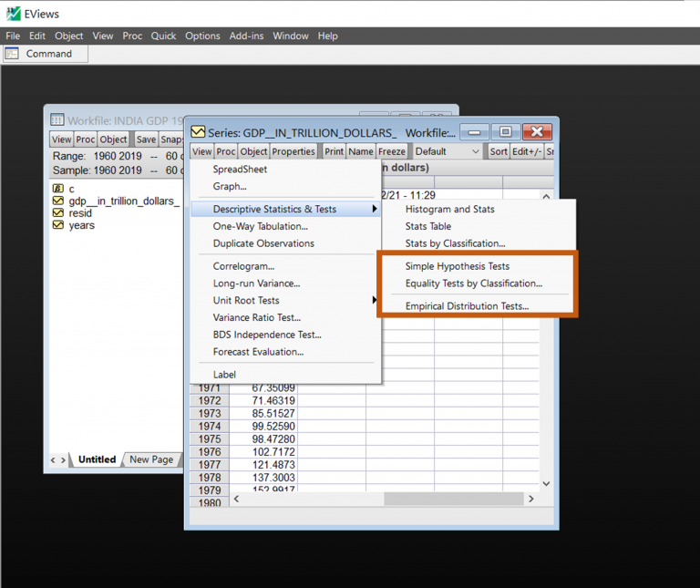The width and height of the screenshot is (700, 588).
Task: Click Proc button in Workfile window
Action: click(x=86, y=139)
